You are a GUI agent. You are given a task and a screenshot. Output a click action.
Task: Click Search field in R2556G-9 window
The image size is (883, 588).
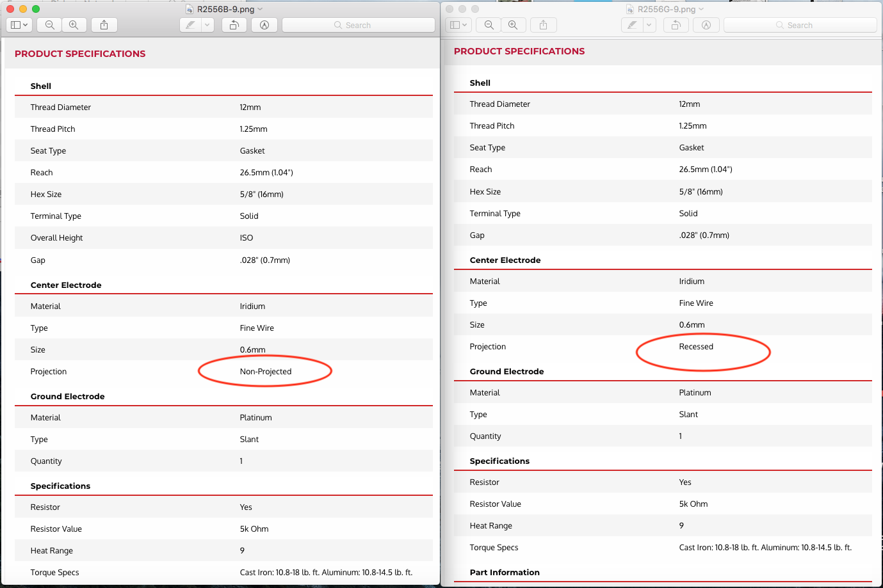[x=800, y=25]
